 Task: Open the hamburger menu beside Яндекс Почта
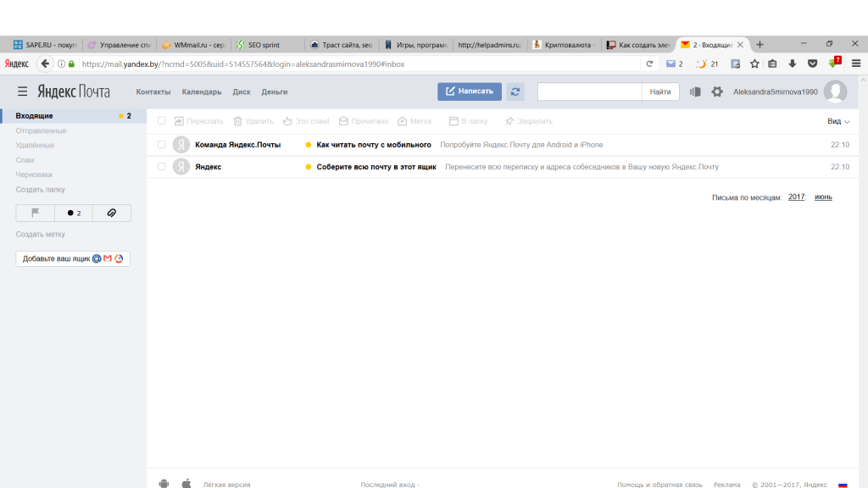[22, 91]
